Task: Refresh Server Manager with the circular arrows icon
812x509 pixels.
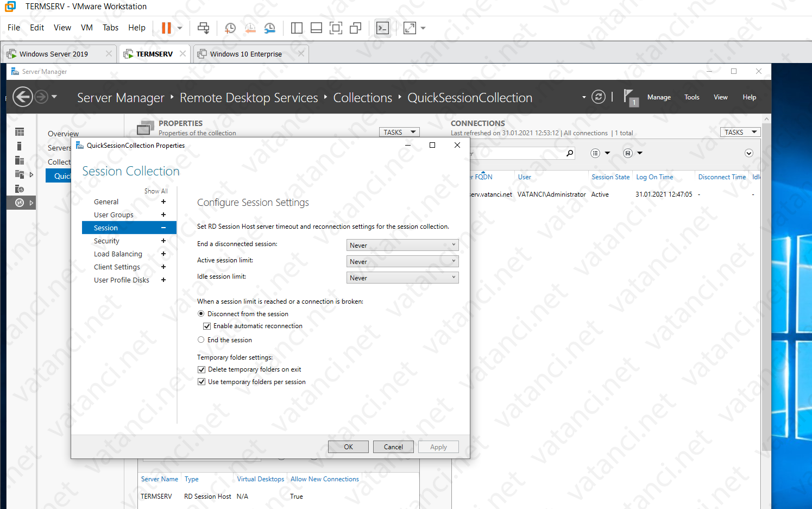Action: point(598,97)
